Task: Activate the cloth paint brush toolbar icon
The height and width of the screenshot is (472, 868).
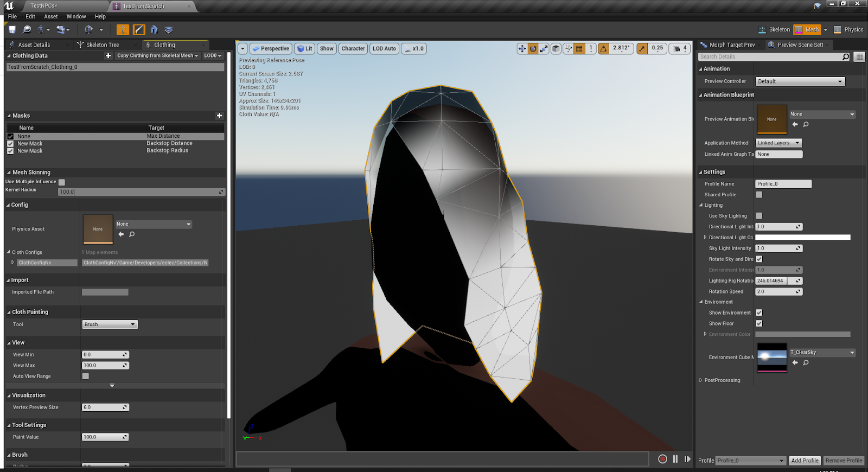Action: click(139, 30)
